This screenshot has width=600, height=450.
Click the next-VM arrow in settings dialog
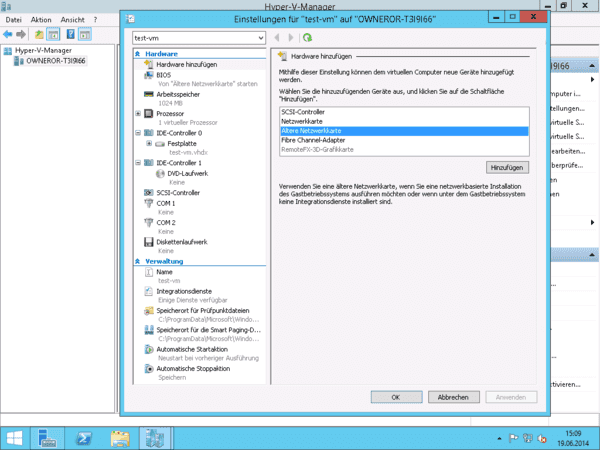(x=291, y=38)
